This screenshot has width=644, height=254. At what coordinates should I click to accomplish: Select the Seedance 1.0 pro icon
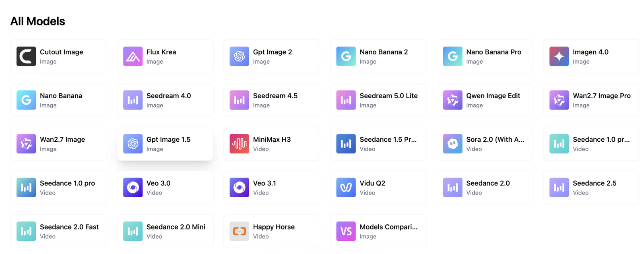pos(26,188)
